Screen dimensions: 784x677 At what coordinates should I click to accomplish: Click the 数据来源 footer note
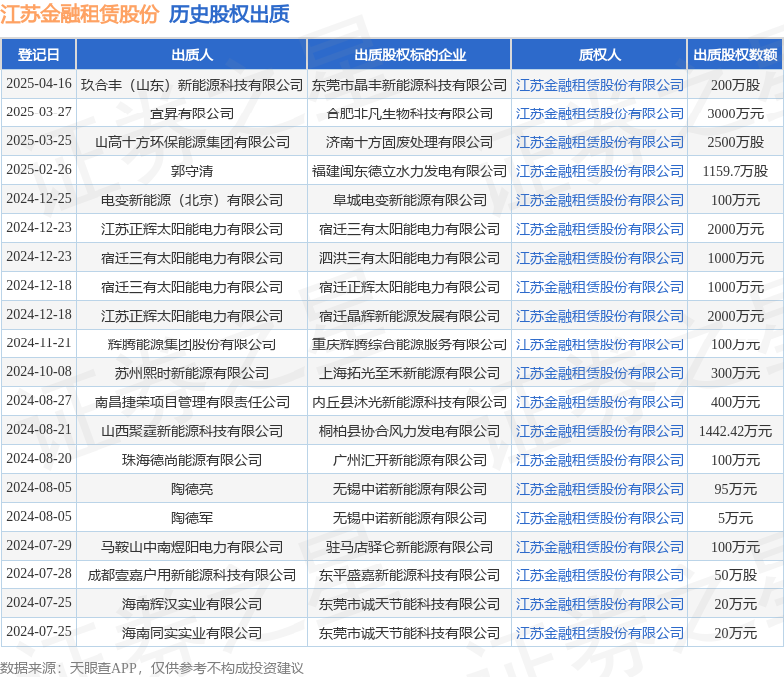coord(152,668)
